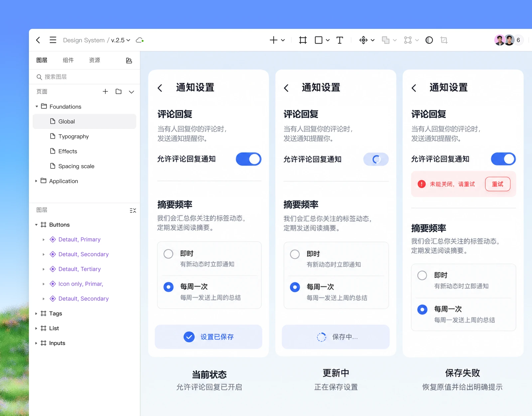Add a new page with plus icon
This screenshot has height=416, width=532.
pyautogui.click(x=105, y=91)
